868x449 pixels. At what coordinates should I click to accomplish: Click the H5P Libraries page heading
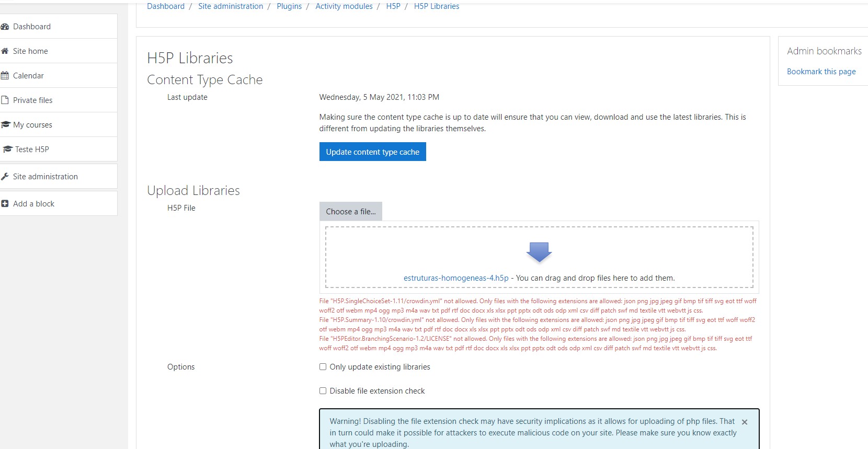190,58
